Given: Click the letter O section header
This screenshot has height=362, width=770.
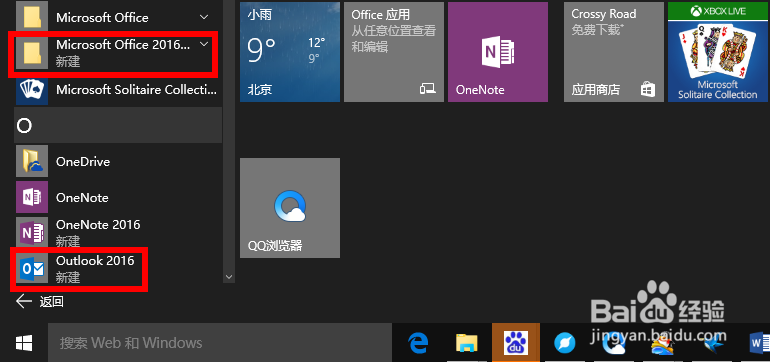Looking at the screenshot, I should tap(118, 126).
